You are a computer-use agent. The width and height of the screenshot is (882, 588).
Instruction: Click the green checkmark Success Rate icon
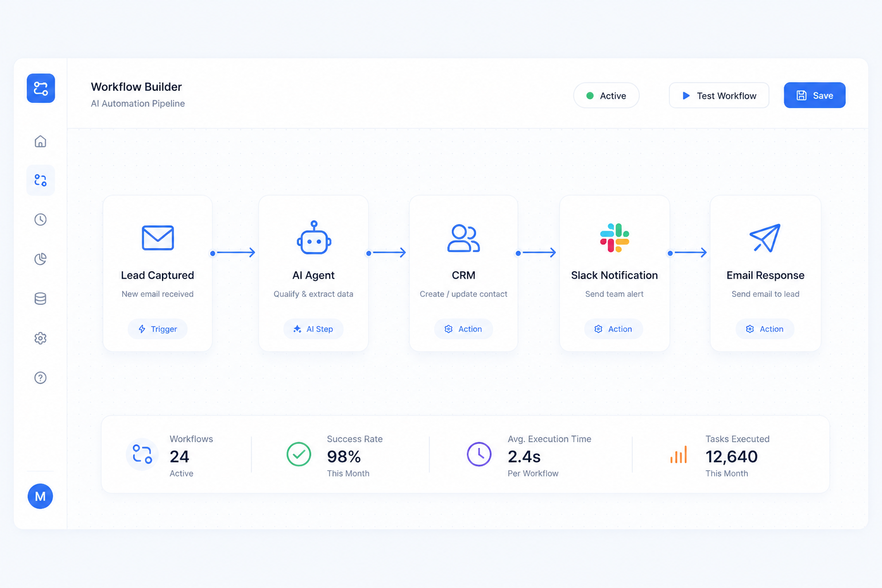299,454
